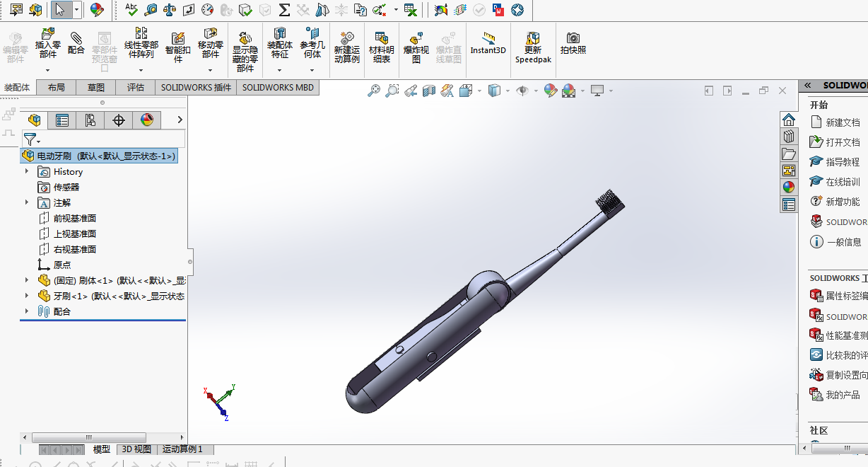The width and height of the screenshot is (868, 467).
Task: Click Zoom to Fit in view toolbar
Action: coord(374,91)
